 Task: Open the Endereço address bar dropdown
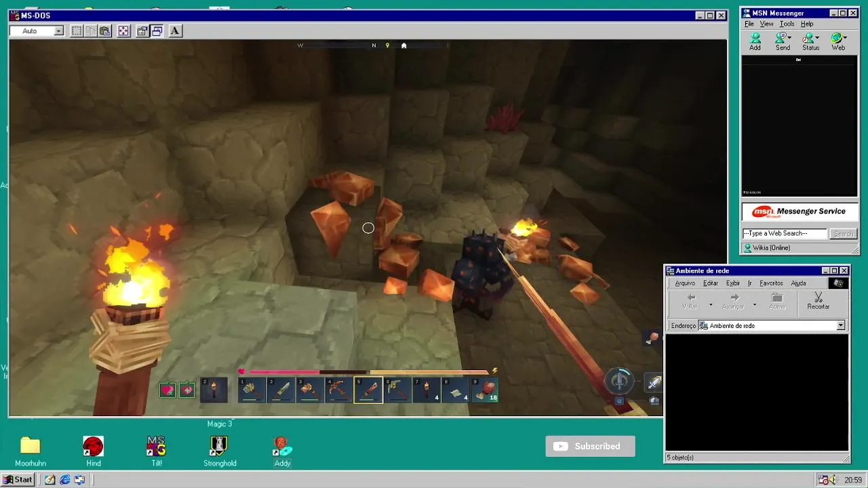coord(841,326)
